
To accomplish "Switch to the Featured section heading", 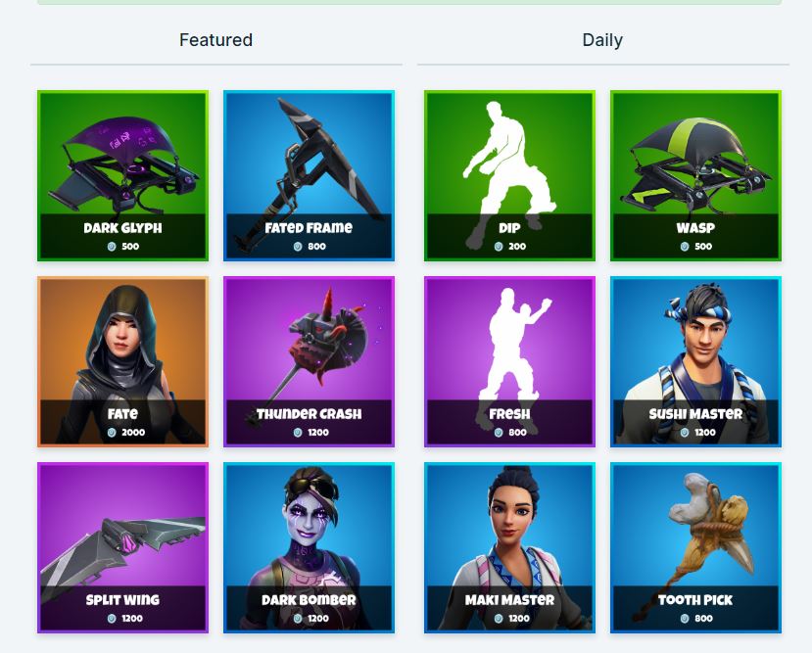I will pos(215,40).
